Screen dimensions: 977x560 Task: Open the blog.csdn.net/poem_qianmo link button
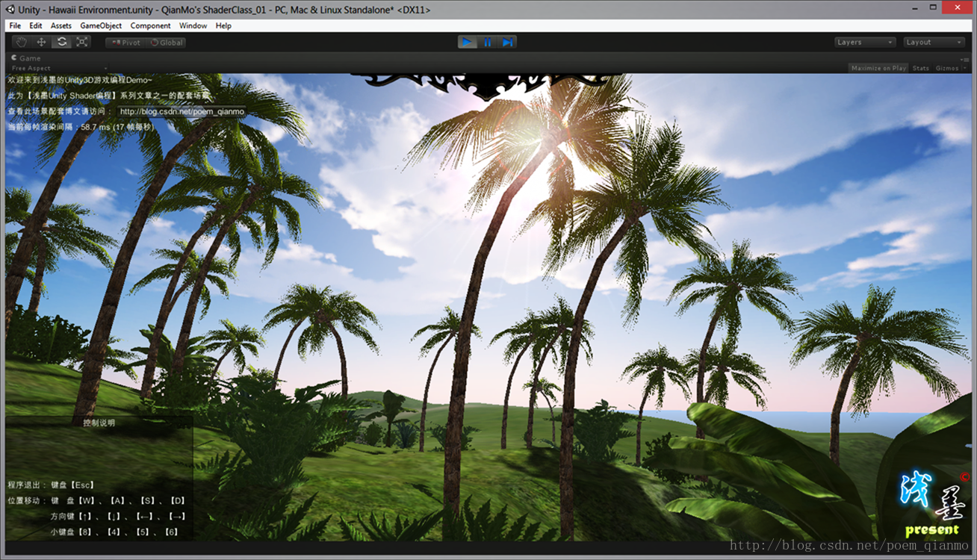click(x=182, y=111)
